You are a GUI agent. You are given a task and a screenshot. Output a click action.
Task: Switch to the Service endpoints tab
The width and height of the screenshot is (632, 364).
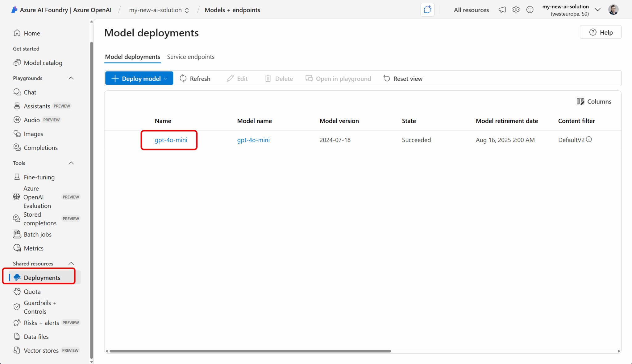coord(191,57)
